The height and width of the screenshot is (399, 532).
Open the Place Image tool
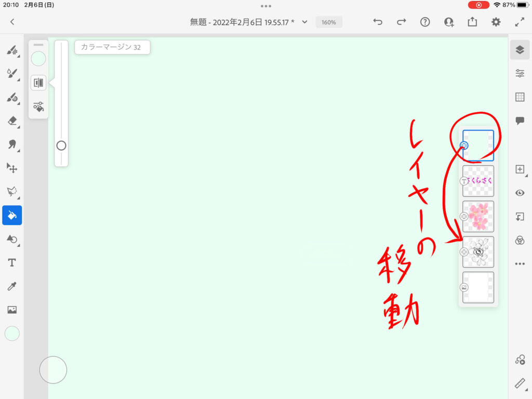point(12,310)
